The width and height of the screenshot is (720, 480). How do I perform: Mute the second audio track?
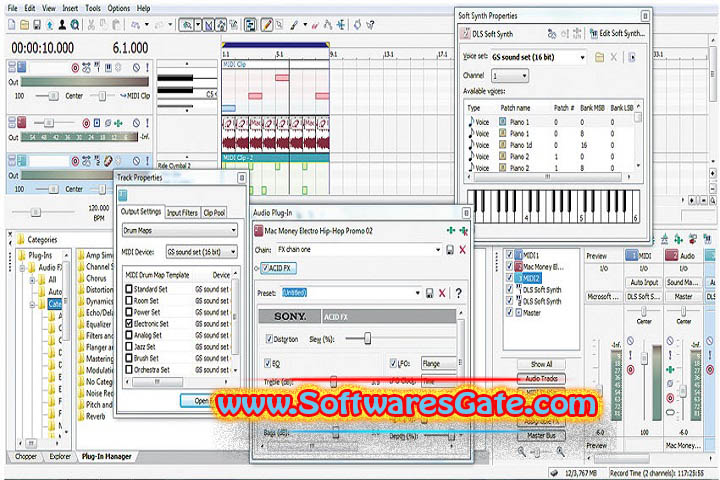point(136,123)
